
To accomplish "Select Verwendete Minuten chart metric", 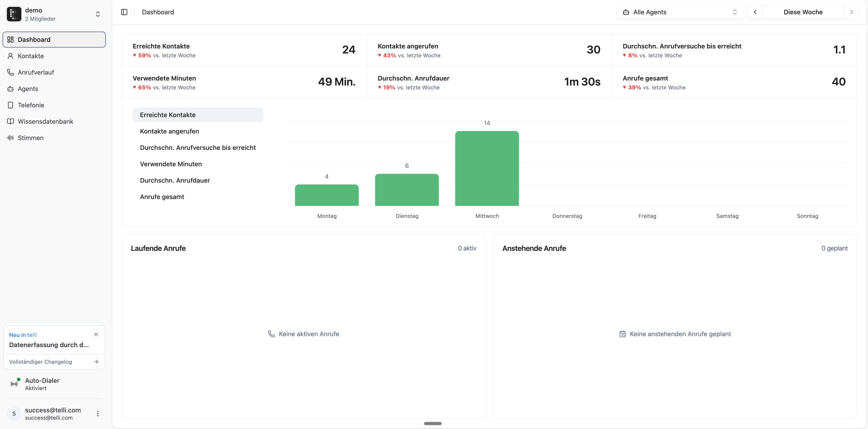I will click(171, 164).
